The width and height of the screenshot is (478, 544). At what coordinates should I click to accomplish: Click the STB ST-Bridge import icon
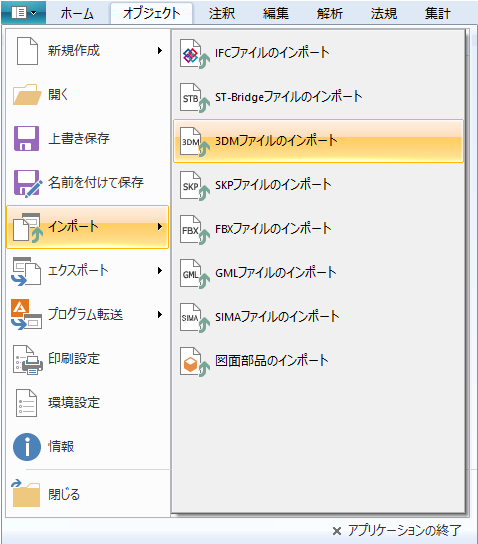coord(195,98)
